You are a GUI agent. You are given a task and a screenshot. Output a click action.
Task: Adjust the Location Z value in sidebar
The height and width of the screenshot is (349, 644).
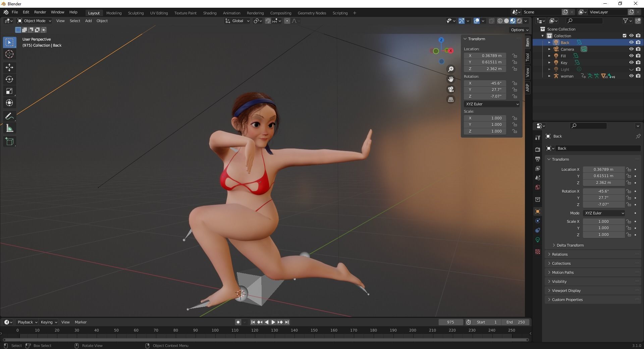pos(485,69)
